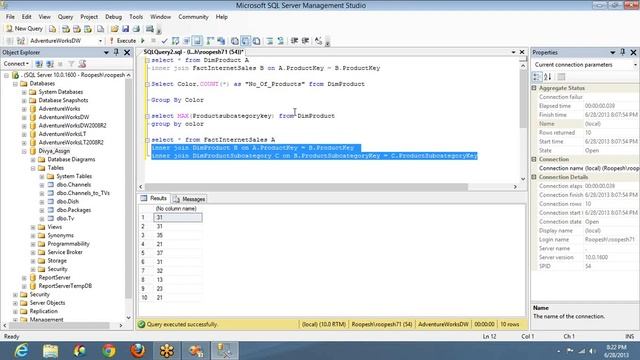The width and height of the screenshot is (640, 360).
Task: Expand the AdventureWorks database node
Action: tap(24, 109)
